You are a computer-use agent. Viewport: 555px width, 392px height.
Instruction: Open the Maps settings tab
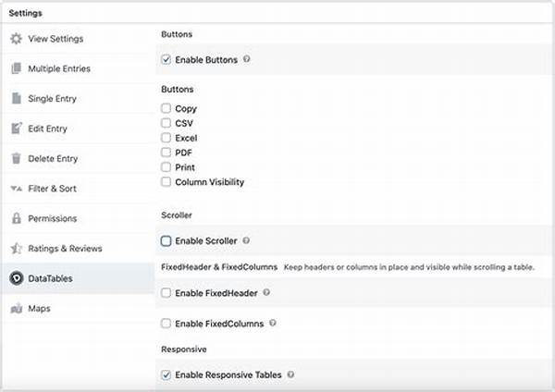tap(39, 309)
